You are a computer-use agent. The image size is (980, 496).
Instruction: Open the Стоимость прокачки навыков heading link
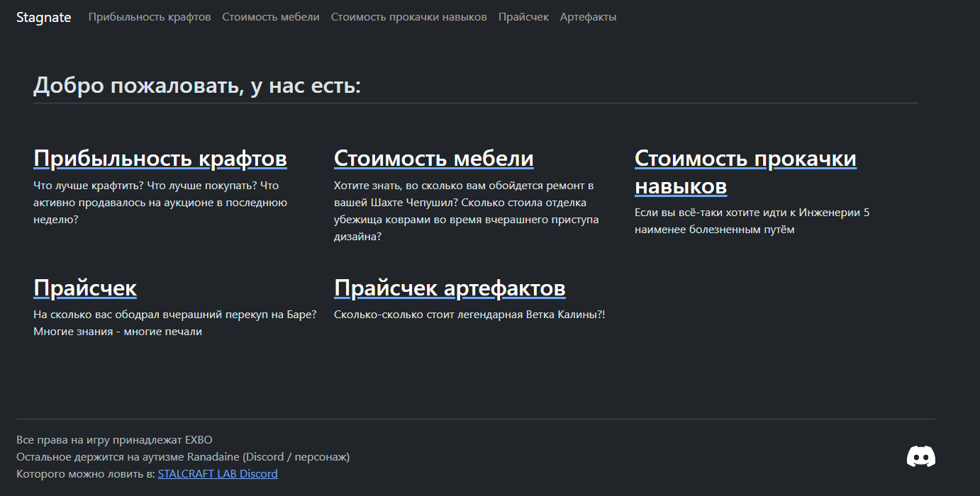(745, 172)
